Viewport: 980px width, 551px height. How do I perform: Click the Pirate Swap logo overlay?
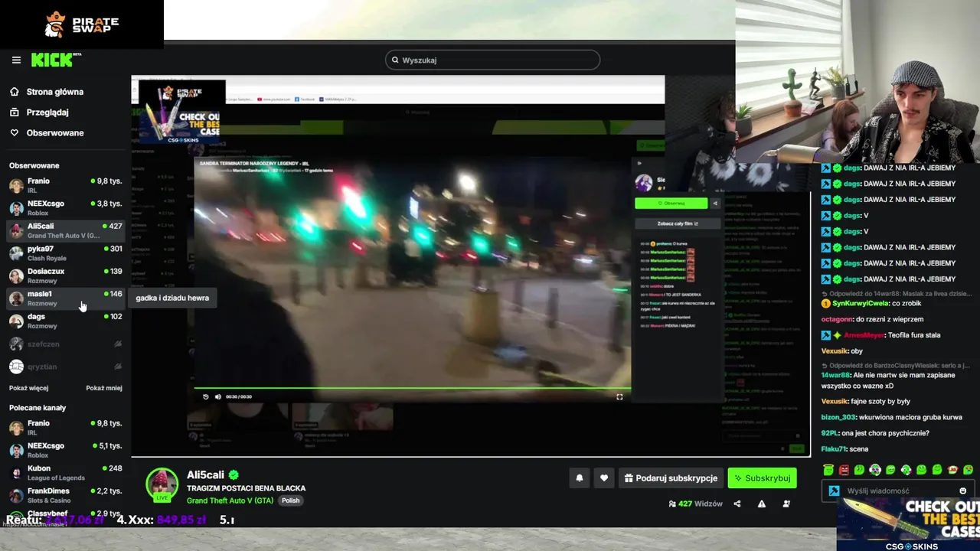click(x=82, y=24)
